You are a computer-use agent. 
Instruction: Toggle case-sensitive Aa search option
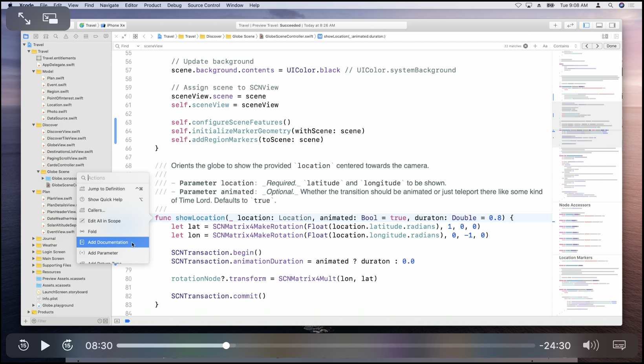pyautogui.click(x=545, y=46)
